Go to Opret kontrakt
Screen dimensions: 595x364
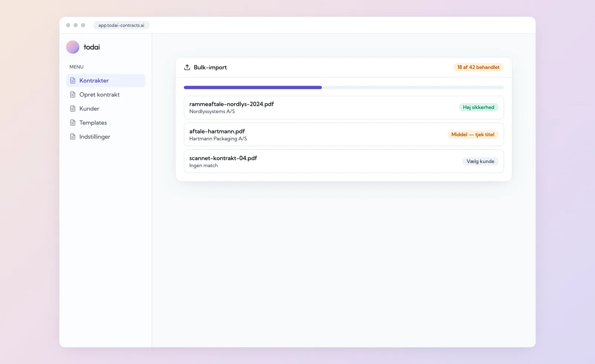pos(106,95)
